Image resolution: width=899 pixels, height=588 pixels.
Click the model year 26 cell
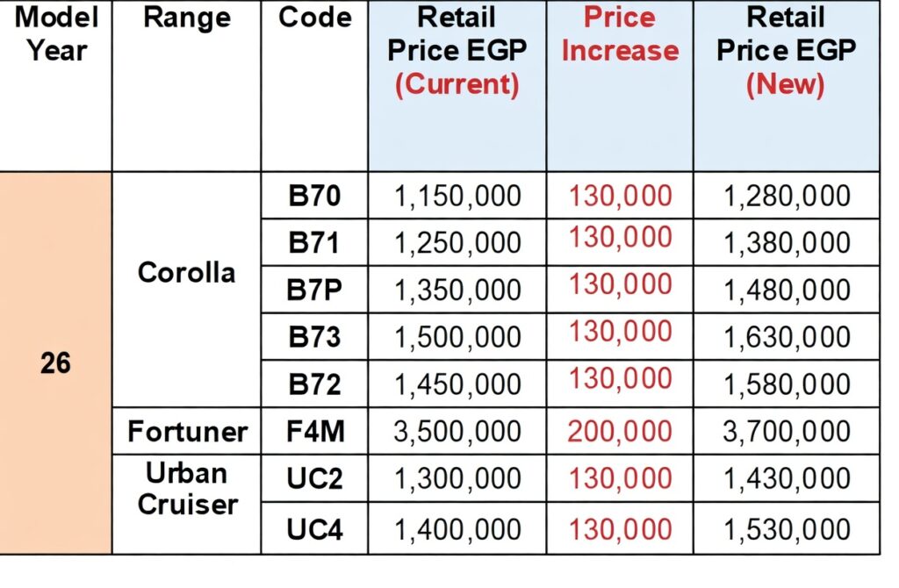pyautogui.click(x=56, y=362)
